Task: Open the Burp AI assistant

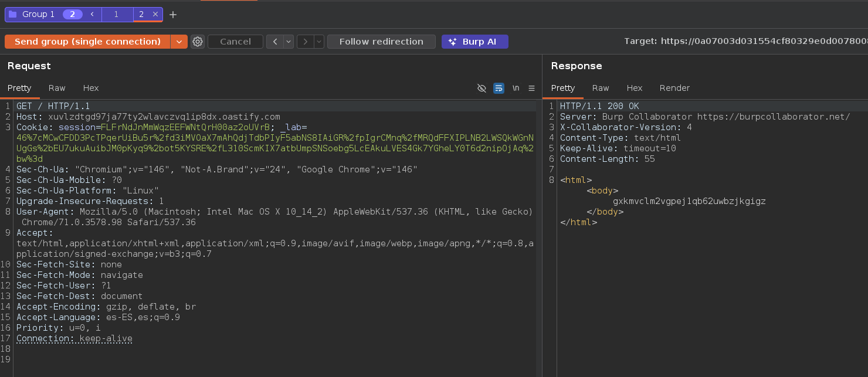Action: [474, 42]
